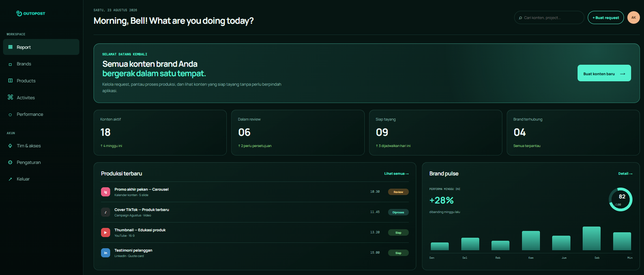Click the Keluar arrow icon
The height and width of the screenshot is (275, 644).
[x=10, y=179]
